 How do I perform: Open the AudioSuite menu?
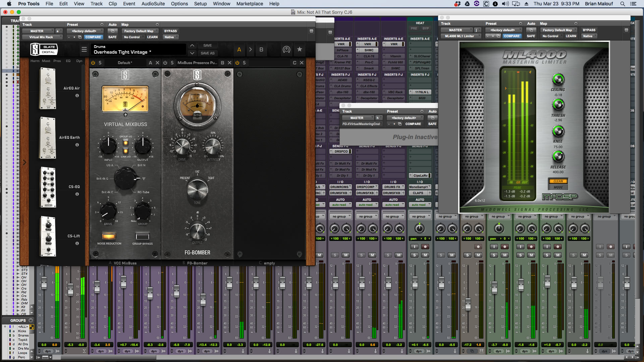(x=153, y=4)
